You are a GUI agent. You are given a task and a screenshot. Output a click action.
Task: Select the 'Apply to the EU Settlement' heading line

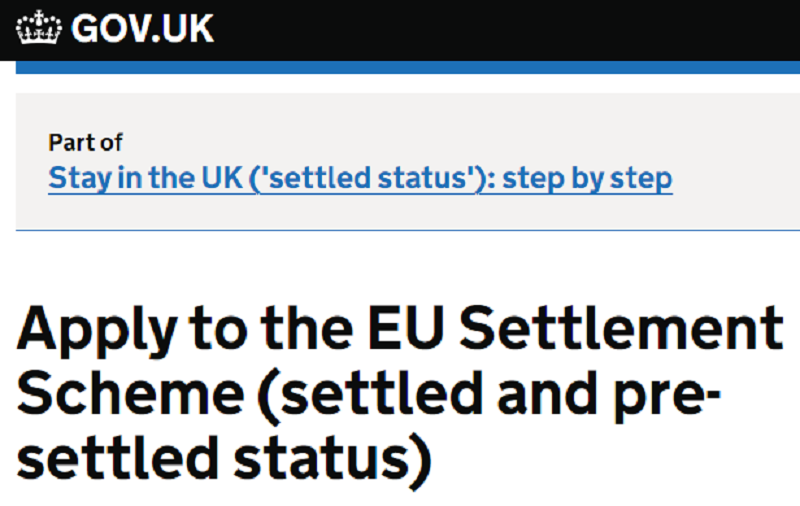click(x=400, y=331)
